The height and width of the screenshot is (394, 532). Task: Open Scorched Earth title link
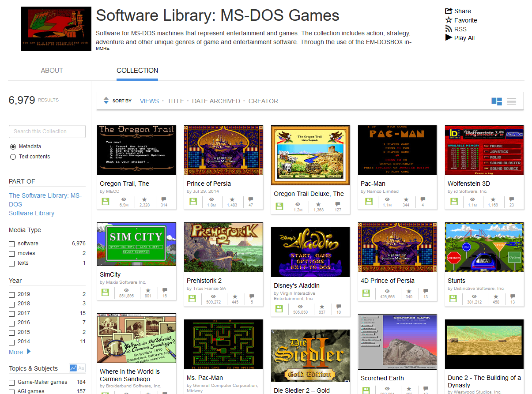pos(382,378)
